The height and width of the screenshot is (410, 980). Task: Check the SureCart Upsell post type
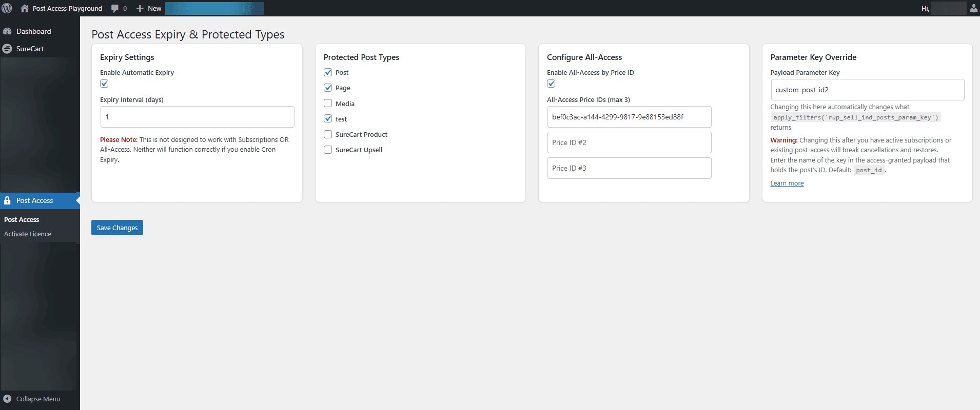(x=328, y=150)
